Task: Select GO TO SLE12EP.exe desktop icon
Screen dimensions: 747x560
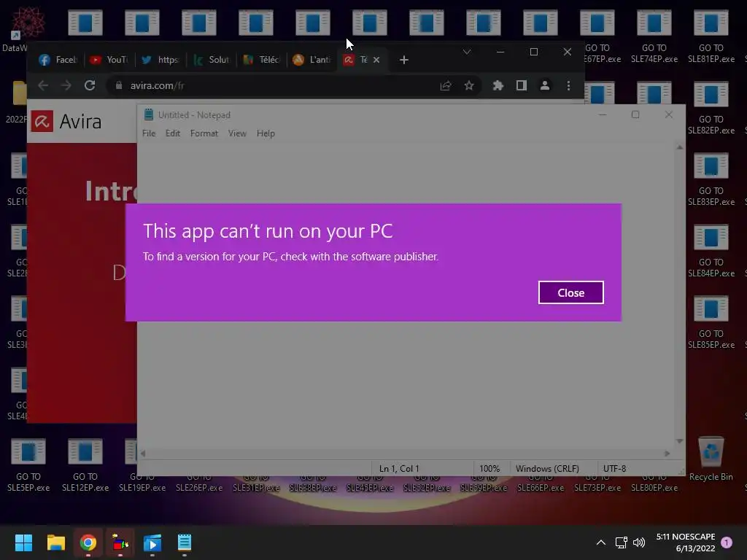Action: point(85,464)
